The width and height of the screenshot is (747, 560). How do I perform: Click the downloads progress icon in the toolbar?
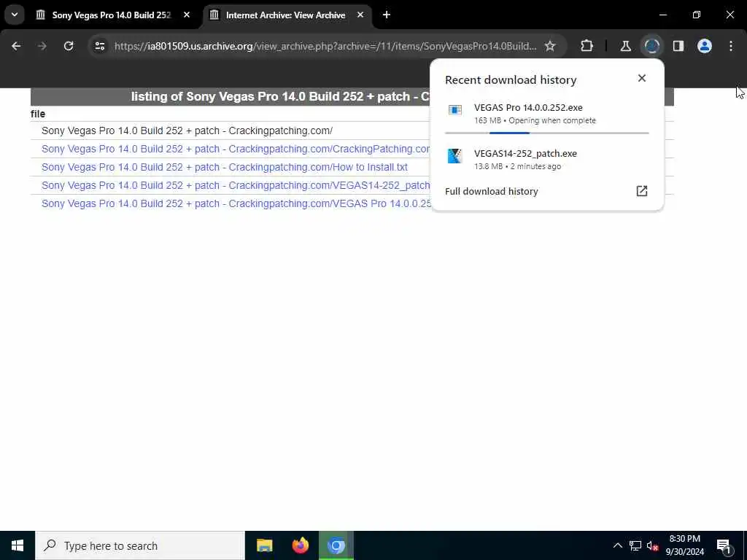tap(651, 46)
